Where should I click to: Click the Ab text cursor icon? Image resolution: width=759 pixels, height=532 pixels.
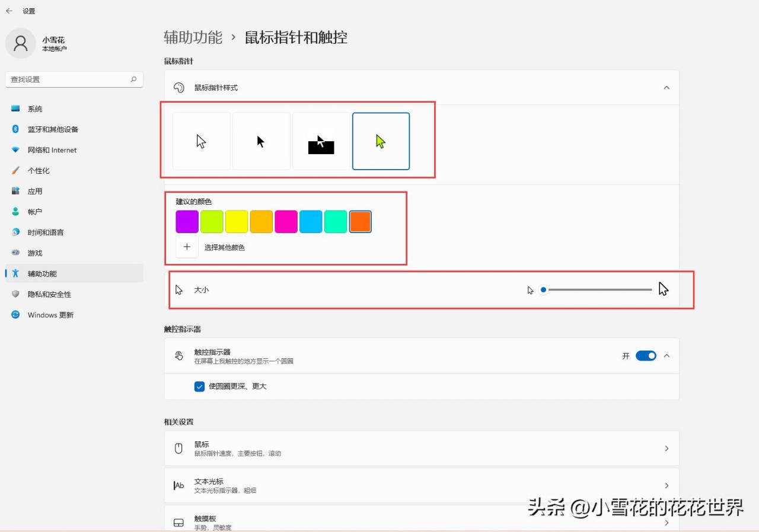tap(178, 485)
